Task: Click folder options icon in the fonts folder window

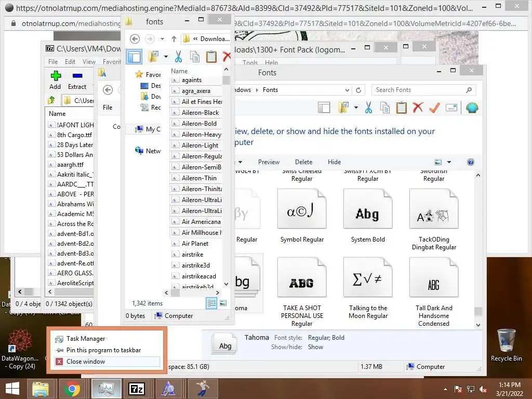Action: 153,57
